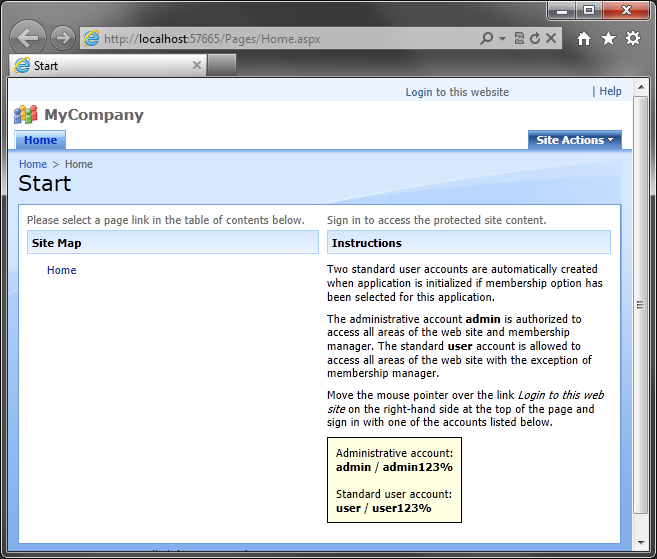
Task: Click the Start page heading
Action: pyautogui.click(x=45, y=184)
